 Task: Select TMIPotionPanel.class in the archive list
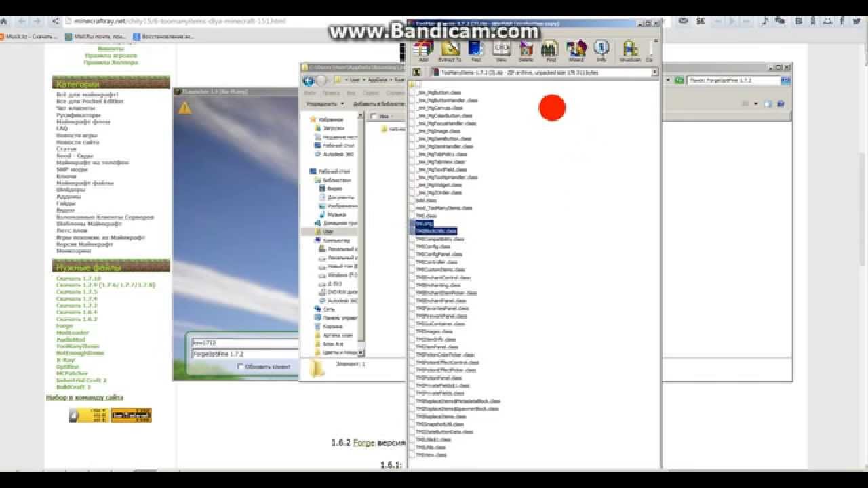click(x=437, y=378)
